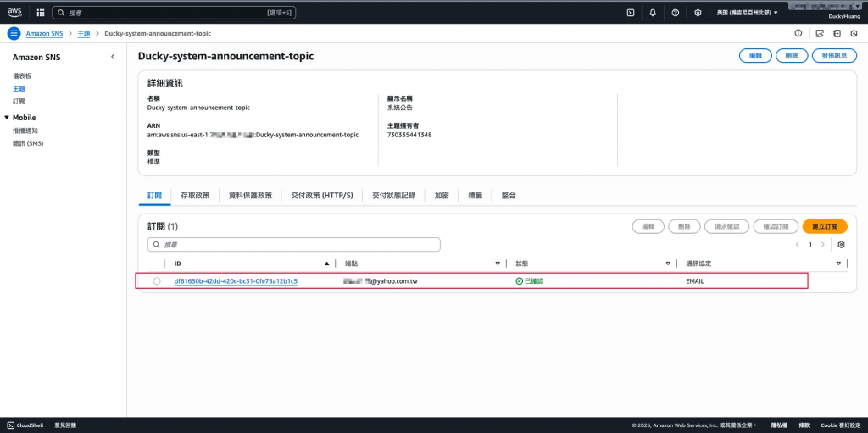Select the subscription row radio button
The height and width of the screenshot is (433, 868).
[157, 281]
